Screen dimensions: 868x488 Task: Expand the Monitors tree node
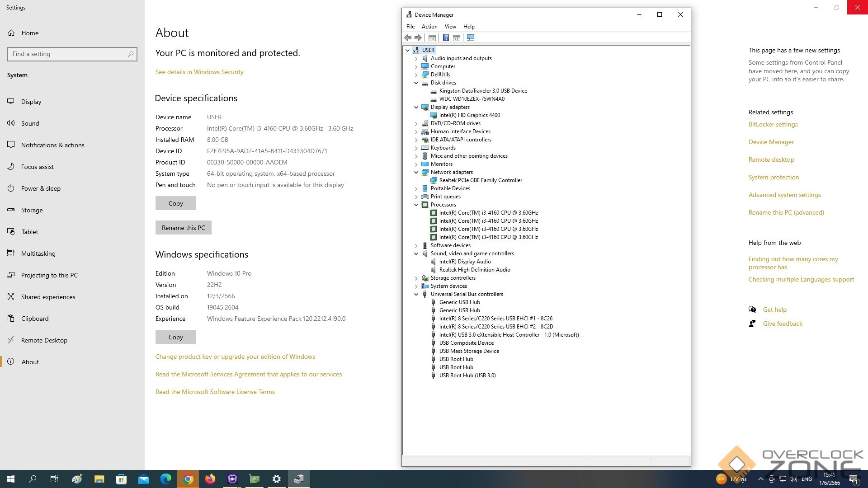416,164
